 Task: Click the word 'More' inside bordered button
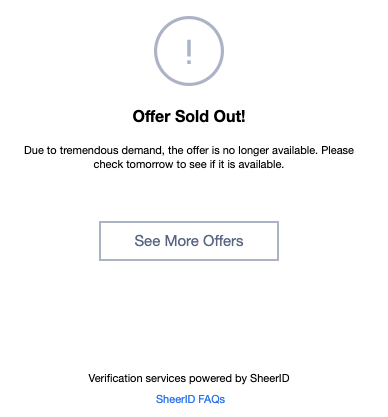click(x=182, y=241)
